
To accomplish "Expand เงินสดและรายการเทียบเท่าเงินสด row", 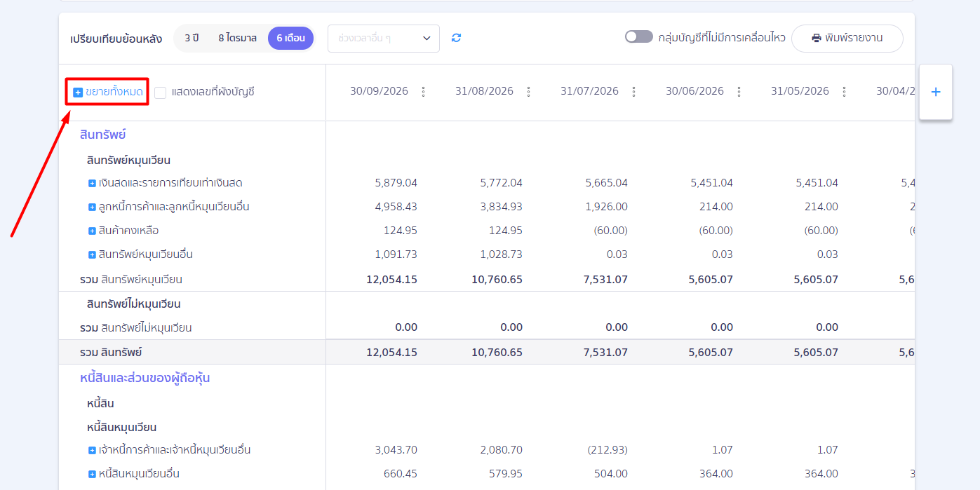I will 92,184.
